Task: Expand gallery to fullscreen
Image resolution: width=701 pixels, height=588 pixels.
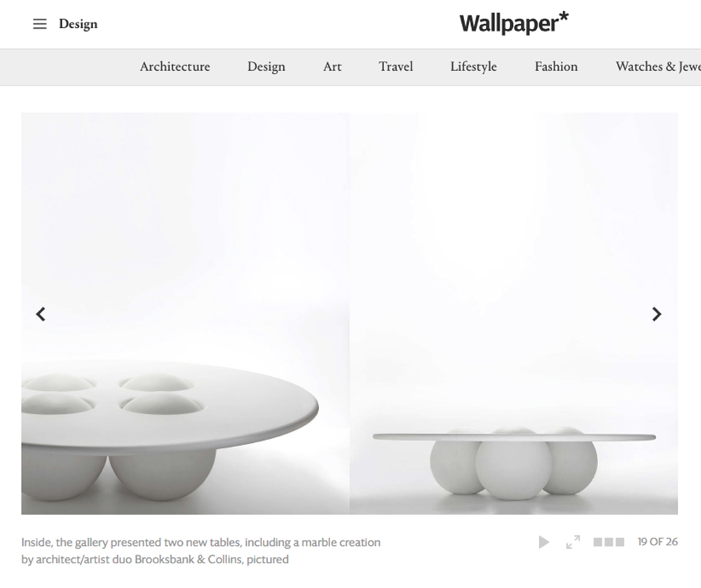Action: coord(573,542)
